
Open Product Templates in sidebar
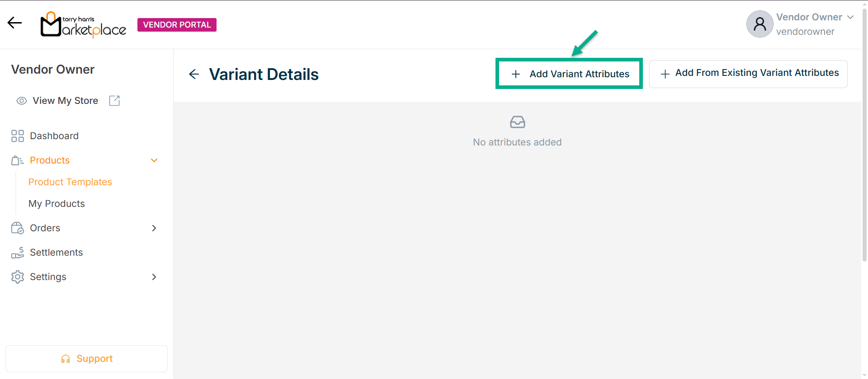[x=70, y=182]
